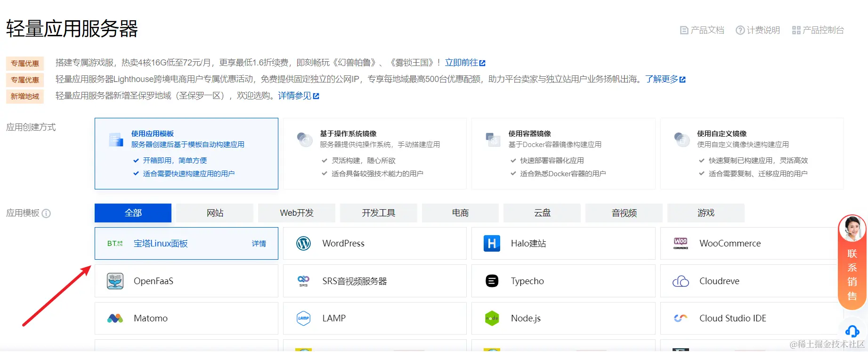This screenshot has width=868, height=352.
Task: Open the 立即前往 link
Action: [462, 63]
